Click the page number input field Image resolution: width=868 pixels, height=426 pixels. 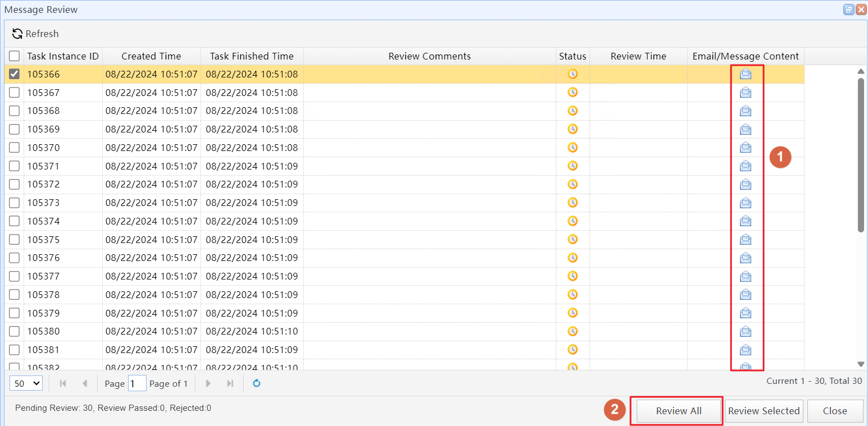(137, 383)
